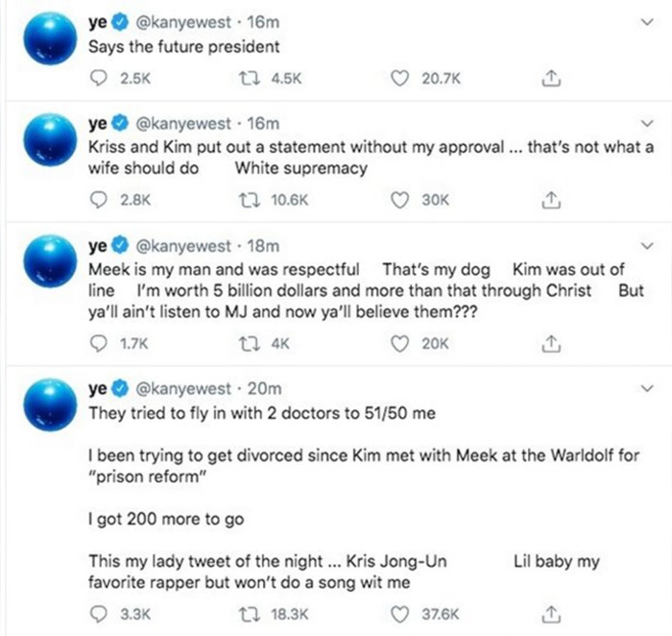The height and width of the screenshot is (636, 672).
Task: Share the "Kriss and Kim" statement tweet
Action: tap(550, 201)
